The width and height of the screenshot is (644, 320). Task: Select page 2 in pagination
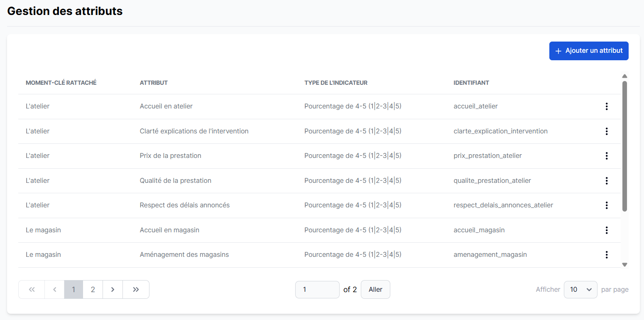pyautogui.click(x=93, y=290)
